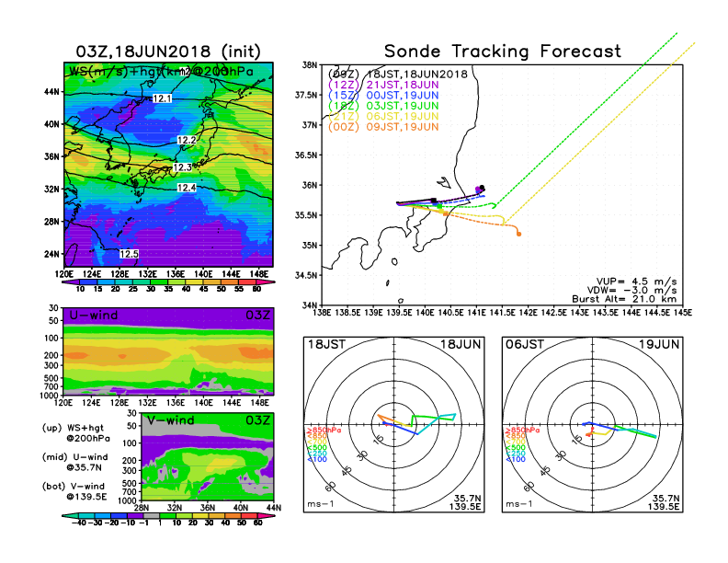This screenshot has width=728, height=563.
Task: Select yellow legend entry "(21Z) 06JST,19JUN"
Action: point(383,117)
